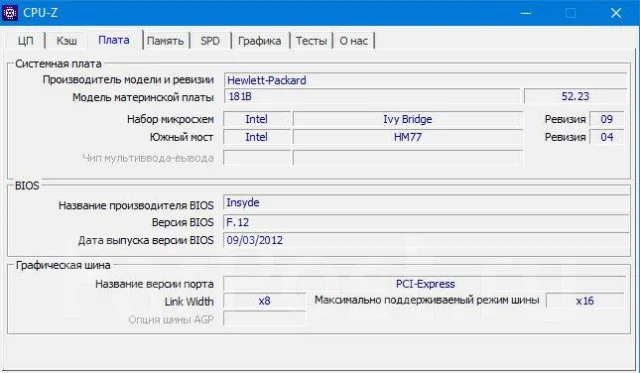Select the Ivy Bridge chipset value
This screenshot has width=640, height=373.
tap(408, 119)
